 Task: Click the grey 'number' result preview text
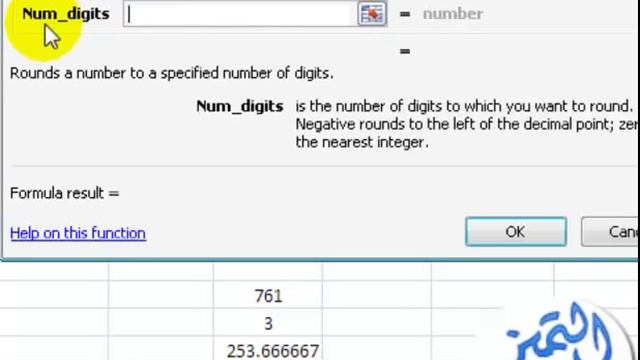point(453,14)
